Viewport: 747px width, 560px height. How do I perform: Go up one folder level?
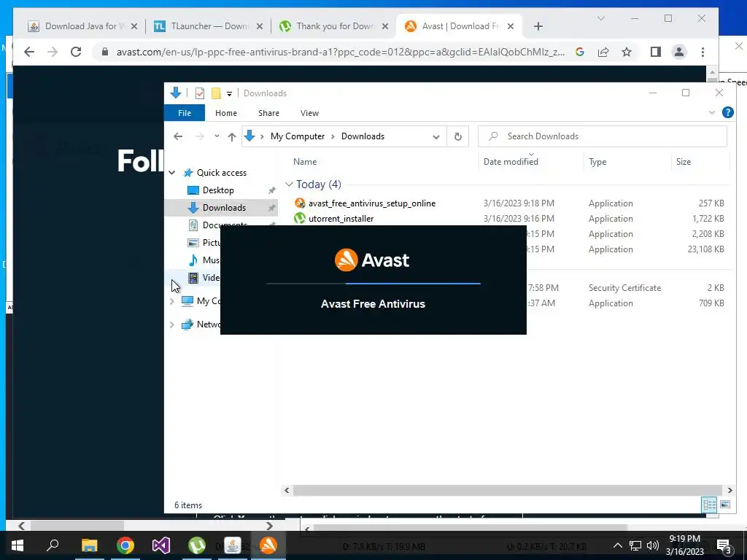[x=231, y=136]
